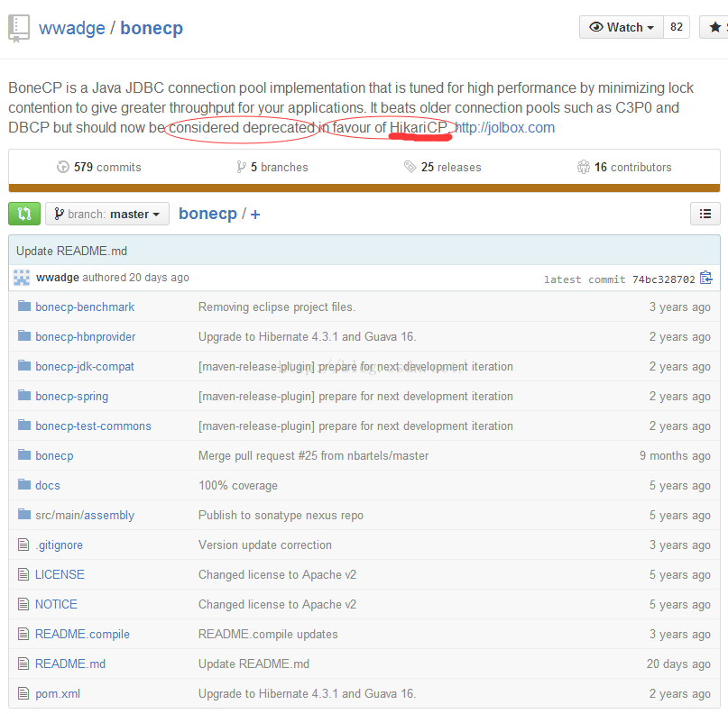Open bonecp-hbnprovider 'Upgrade to Hibernate 4.3.1' commit

pyautogui.click(x=308, y=337)
